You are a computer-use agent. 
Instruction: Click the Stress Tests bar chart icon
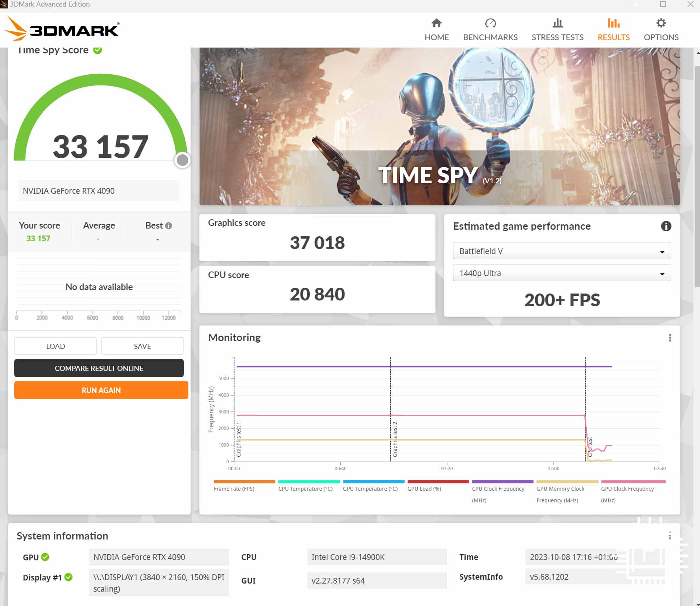pyautogui.click(x=558, y=23)
